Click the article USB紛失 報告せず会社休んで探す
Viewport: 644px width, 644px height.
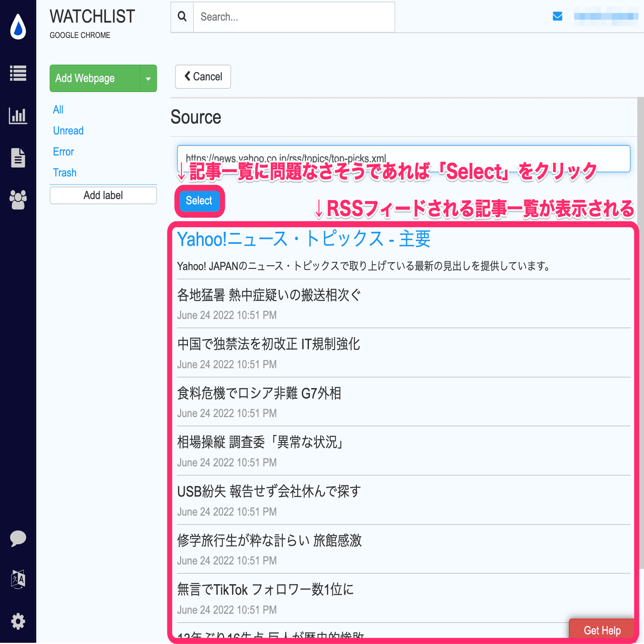tap(269, 491)
